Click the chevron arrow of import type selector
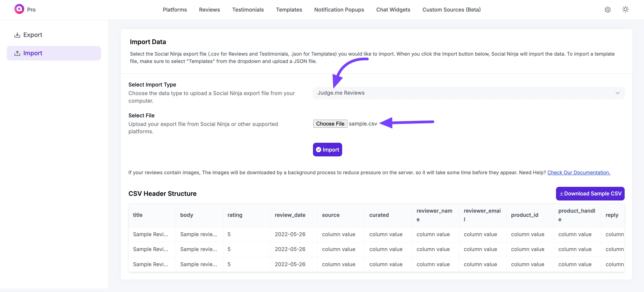This screenshot has height=292, width=644. (x=617, y=93)
